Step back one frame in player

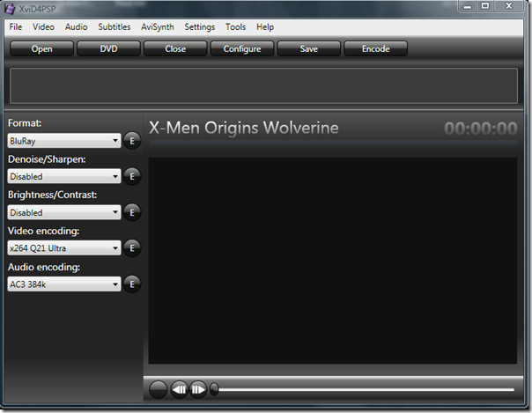pyautogui.click(x=179, y=389)
